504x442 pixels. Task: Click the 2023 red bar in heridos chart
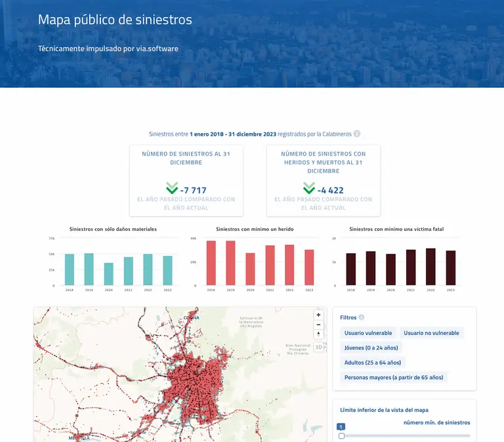click(309, 268)
